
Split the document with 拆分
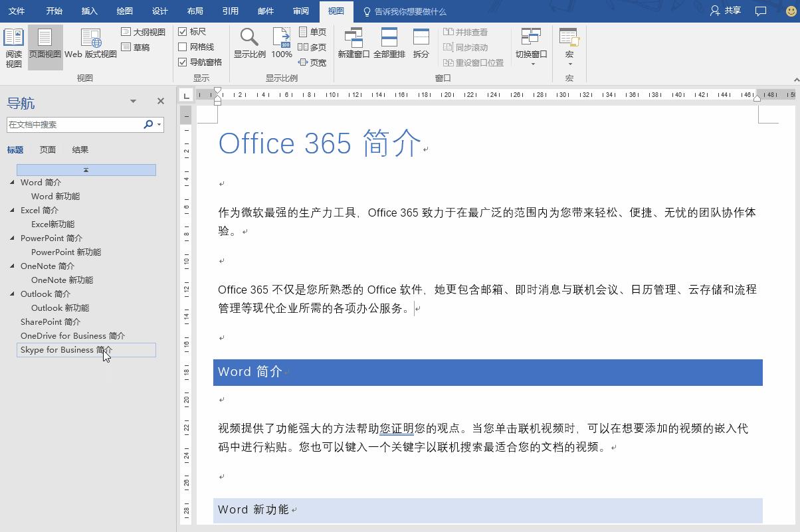(x=421, y=42)
